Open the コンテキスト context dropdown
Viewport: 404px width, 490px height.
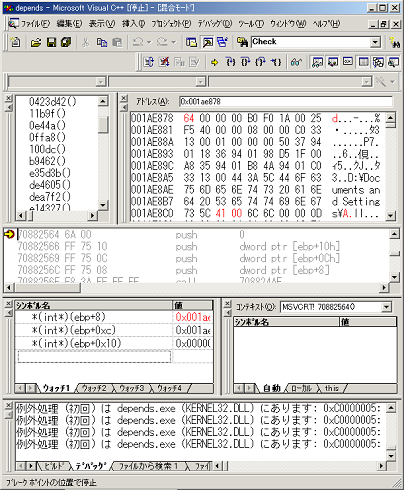click(386, 307)
